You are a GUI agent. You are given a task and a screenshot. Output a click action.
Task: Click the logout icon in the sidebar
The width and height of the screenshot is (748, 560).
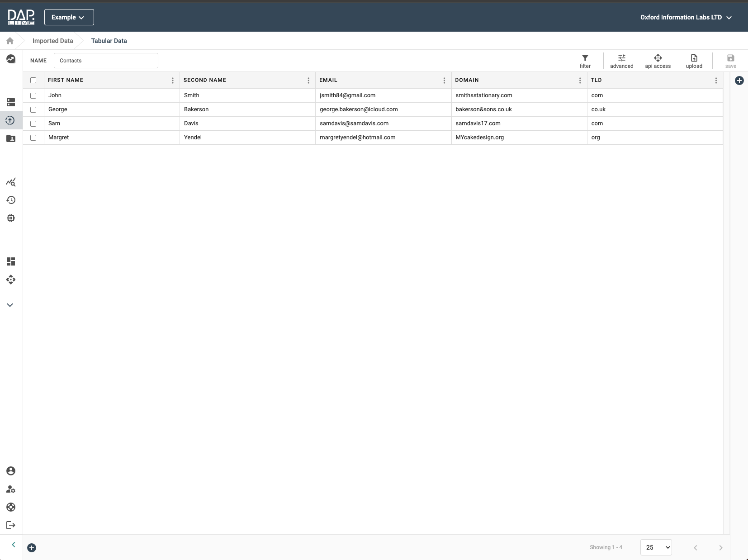coord(11,525)
